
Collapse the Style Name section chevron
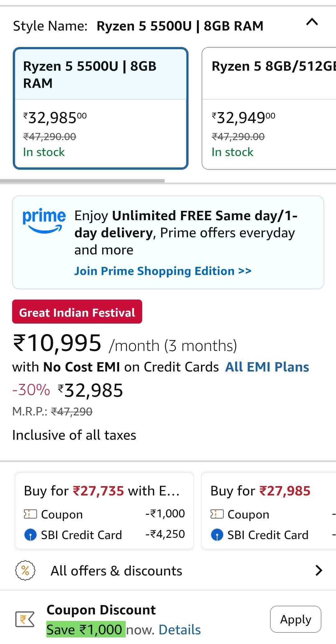[x=312, y=22]
